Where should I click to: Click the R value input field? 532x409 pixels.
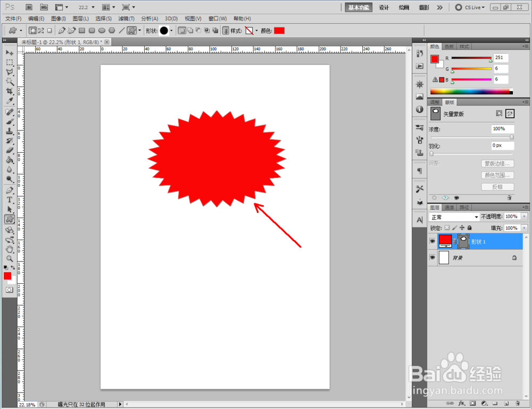[x=501, y=58]
